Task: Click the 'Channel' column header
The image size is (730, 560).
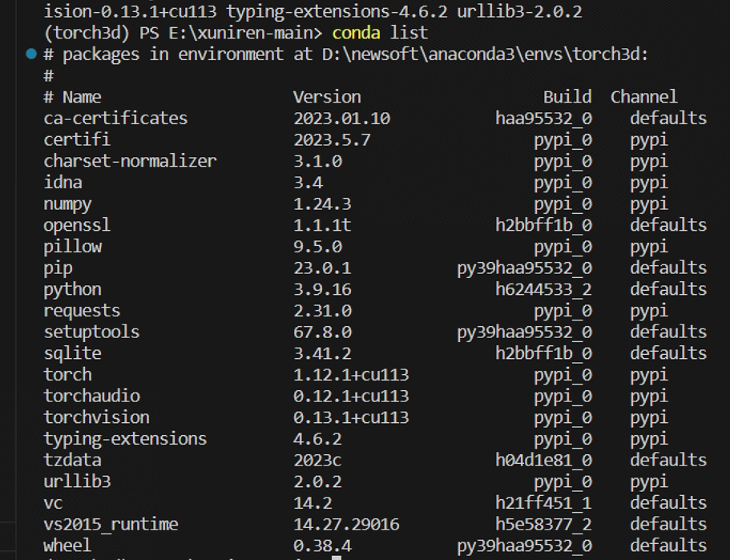Action: tap(644, 97)
